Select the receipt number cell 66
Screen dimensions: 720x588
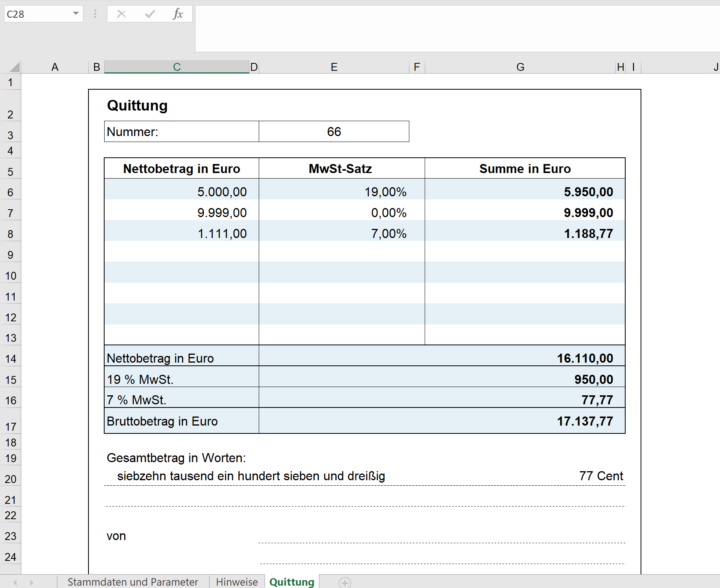(x=334, y=131)
